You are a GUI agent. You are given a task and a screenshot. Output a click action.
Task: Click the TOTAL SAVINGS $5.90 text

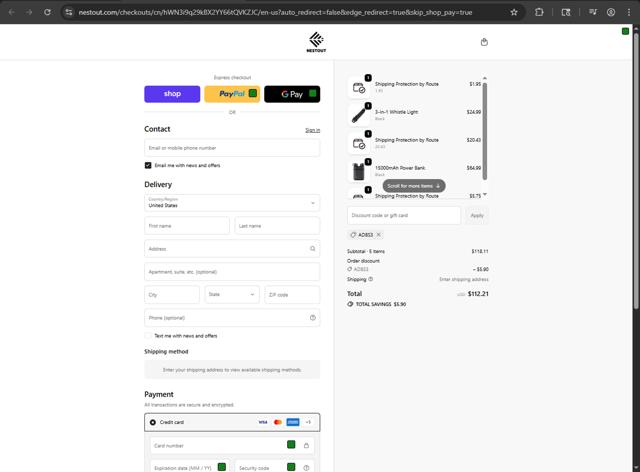click(380, 304)
